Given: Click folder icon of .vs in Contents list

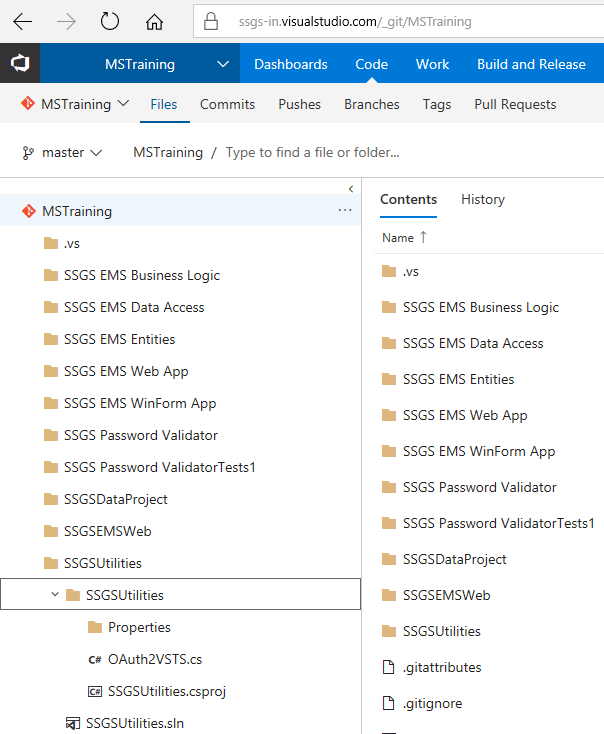Looking at the screenshot, I should (x=389, y=271).
